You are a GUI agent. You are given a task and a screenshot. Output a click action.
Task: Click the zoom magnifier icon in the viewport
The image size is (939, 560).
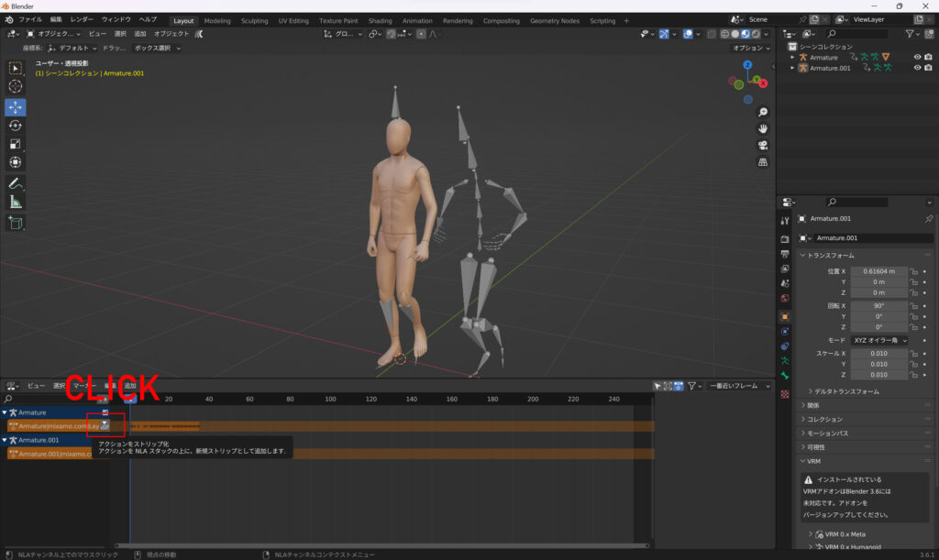763,112
